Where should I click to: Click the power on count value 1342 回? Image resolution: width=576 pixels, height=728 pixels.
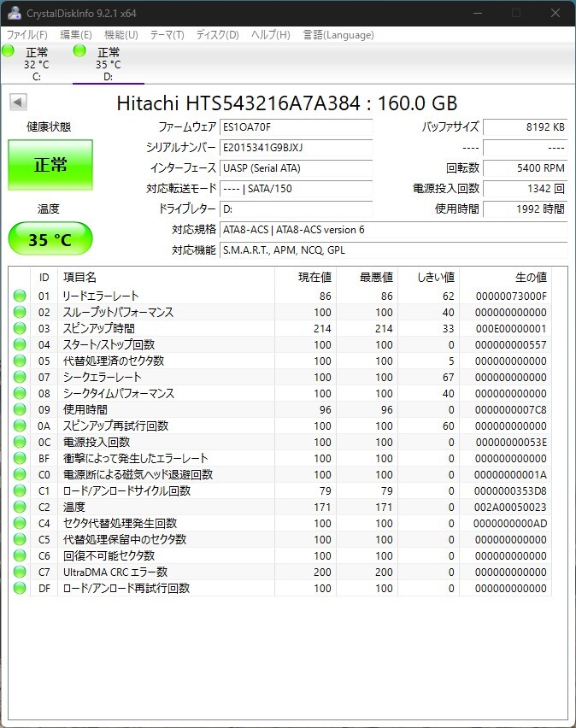(526, 189)
